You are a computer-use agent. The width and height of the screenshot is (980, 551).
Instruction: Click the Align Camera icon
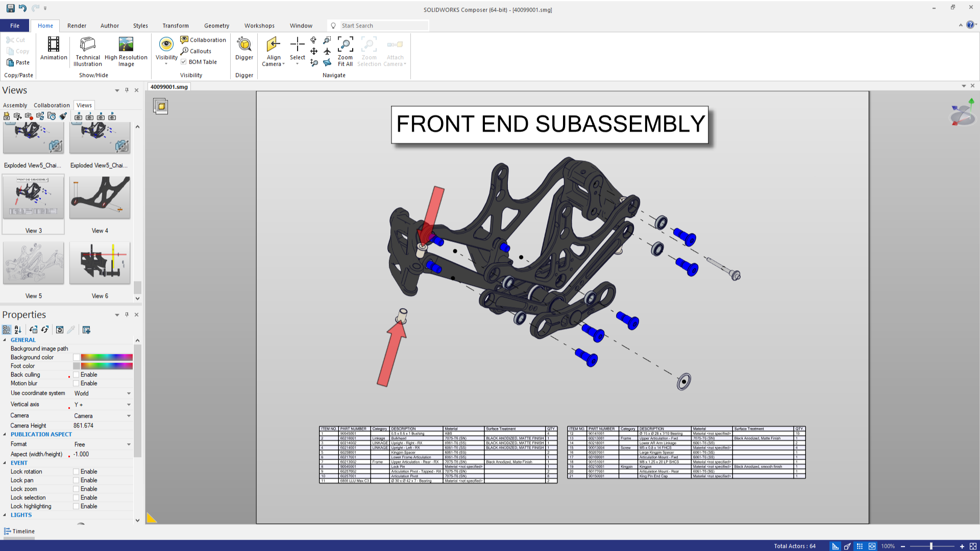point(273,50)
